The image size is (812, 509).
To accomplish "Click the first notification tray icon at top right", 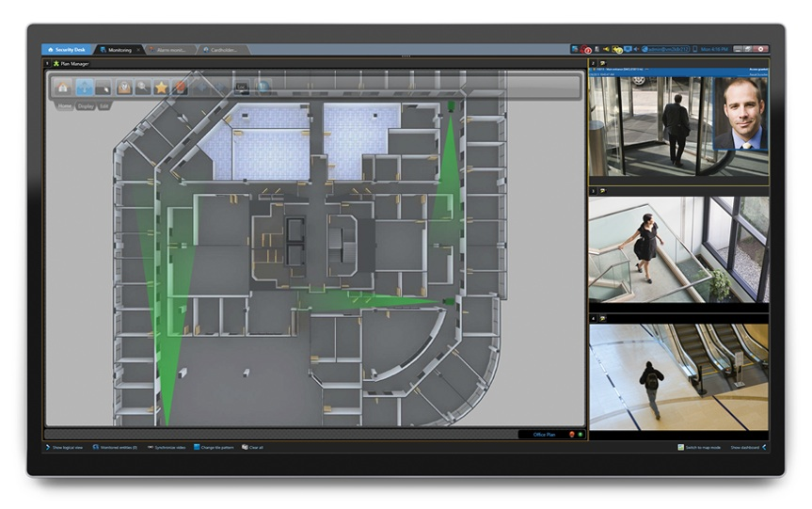I will [574, 49].
